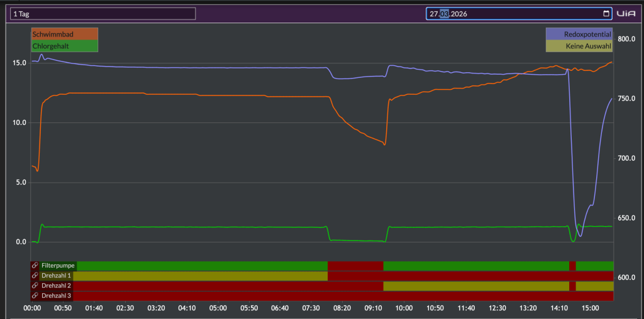Open the Chlorgehalt series selector
The height and width of the screenshot is (319, 644).
tap(65, 46)
